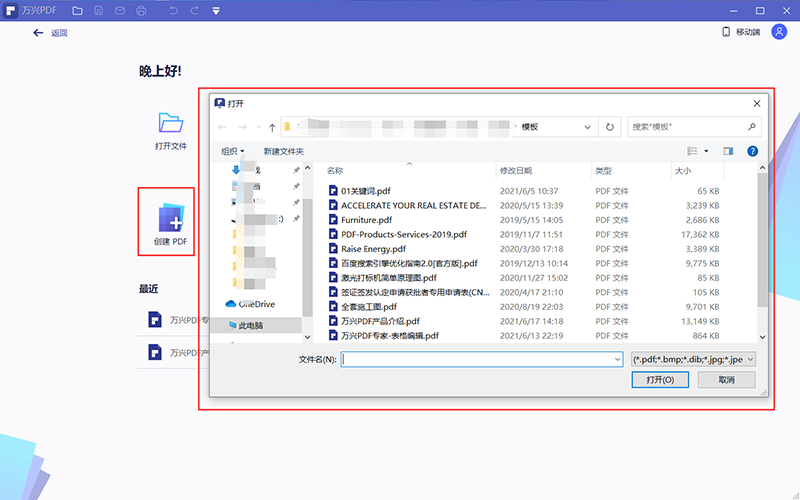800x500 pixels.
Task: Click the email envelope icon in the title bar
Action: coord(119,11)
